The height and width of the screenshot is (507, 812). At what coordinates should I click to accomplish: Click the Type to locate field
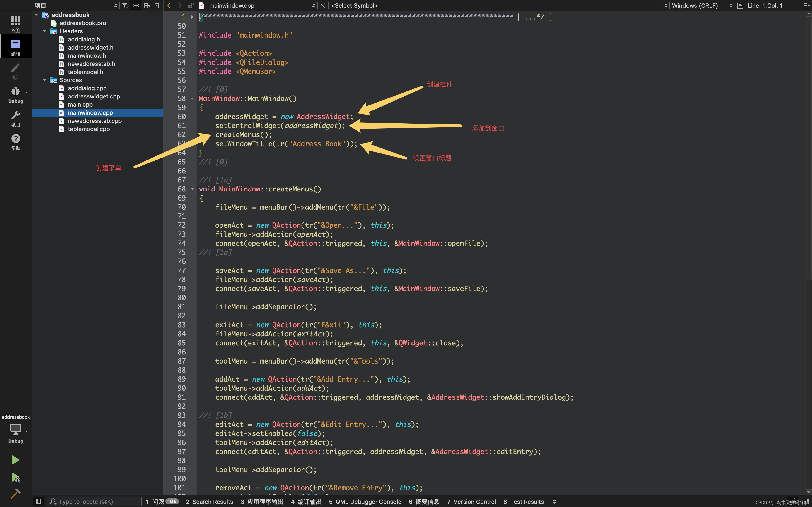(94, 502)
